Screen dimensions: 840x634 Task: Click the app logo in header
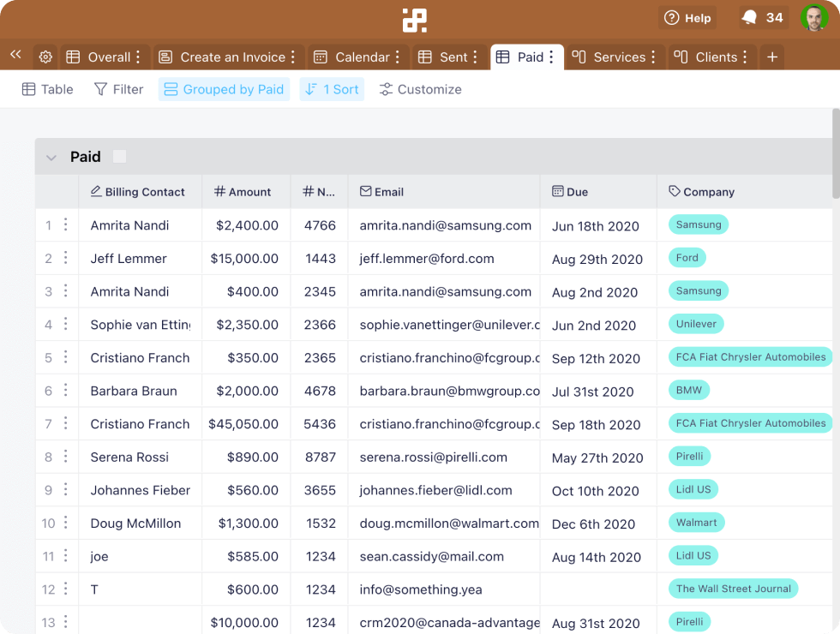pyautogui.click(x=415, y=20)
